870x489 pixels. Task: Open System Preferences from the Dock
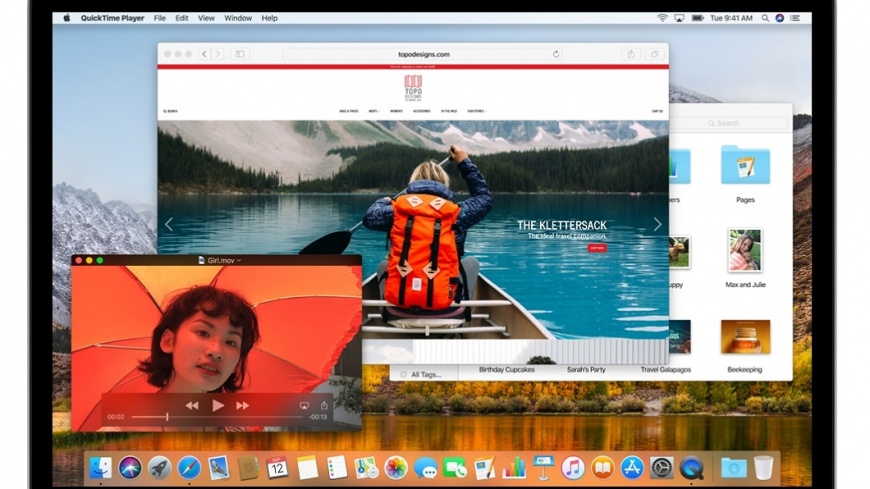coord(661,468)
